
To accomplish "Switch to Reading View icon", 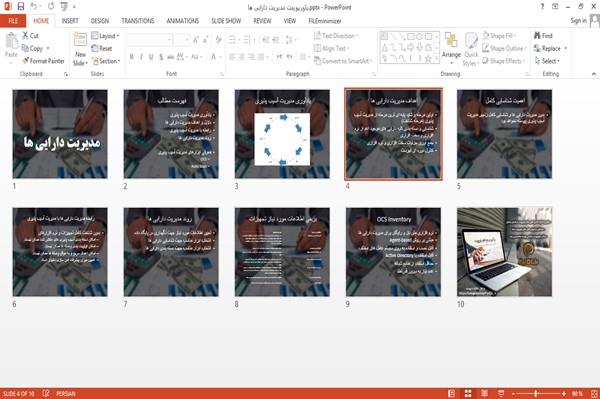I will pos(484,393).
